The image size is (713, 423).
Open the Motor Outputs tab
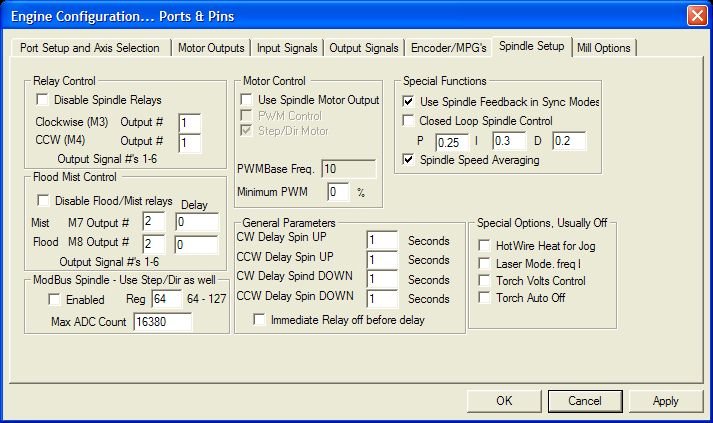(x=211, y=48)
